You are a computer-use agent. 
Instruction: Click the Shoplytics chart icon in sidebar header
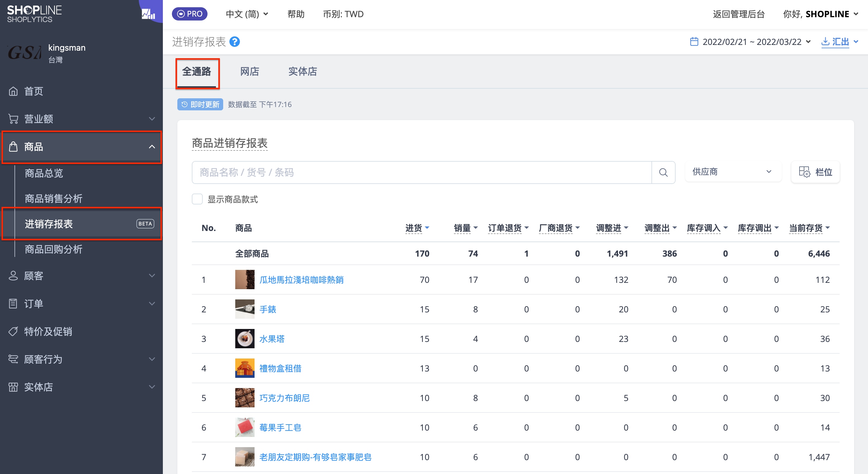click(148, 14)
